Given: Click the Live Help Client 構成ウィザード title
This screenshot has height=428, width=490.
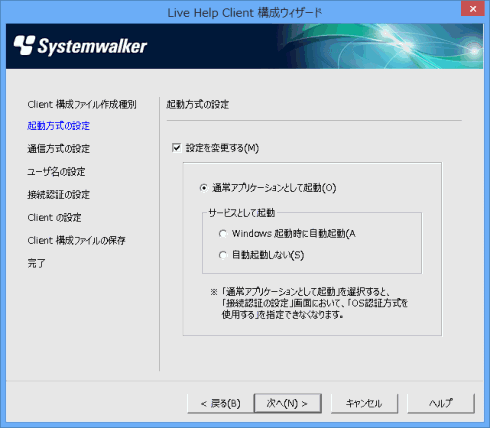Looking at the screenshot, I should tap(245, 13).
